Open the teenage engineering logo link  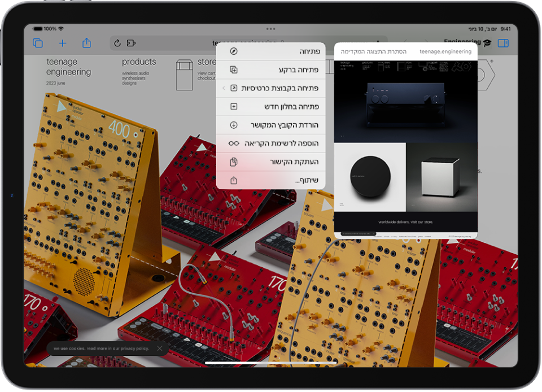click(68, 67)
